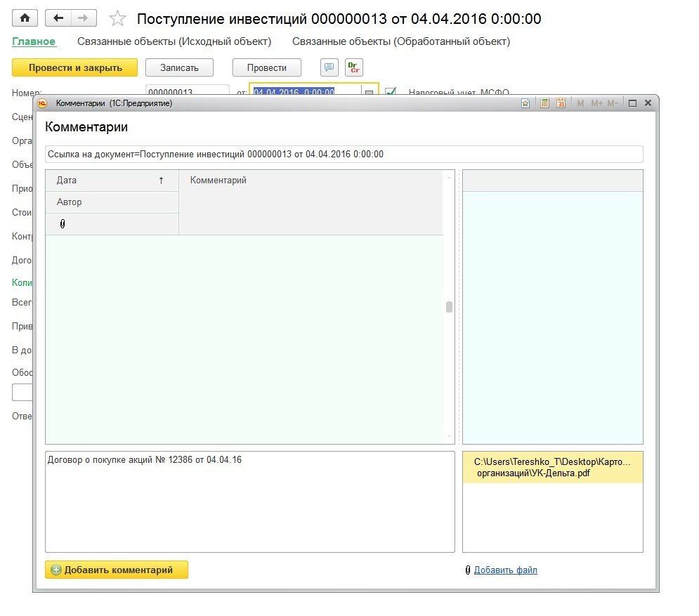Select the attached file УК-Дельта.pdf row

[553, 468]
